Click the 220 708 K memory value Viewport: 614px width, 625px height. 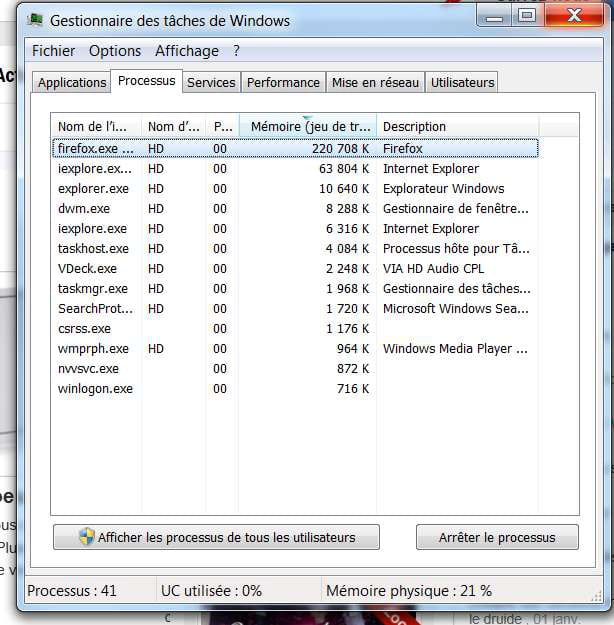point(340,149)
